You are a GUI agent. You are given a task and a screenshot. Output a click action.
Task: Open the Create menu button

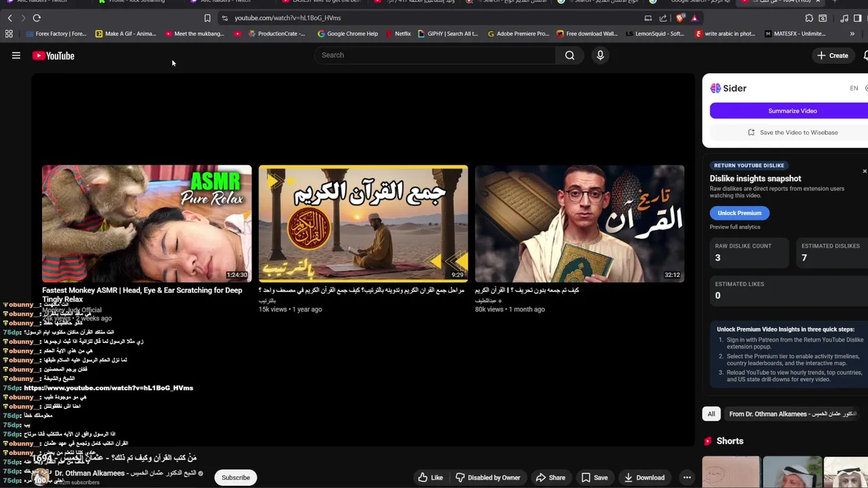pyautogui.click(x=833, y=56)
